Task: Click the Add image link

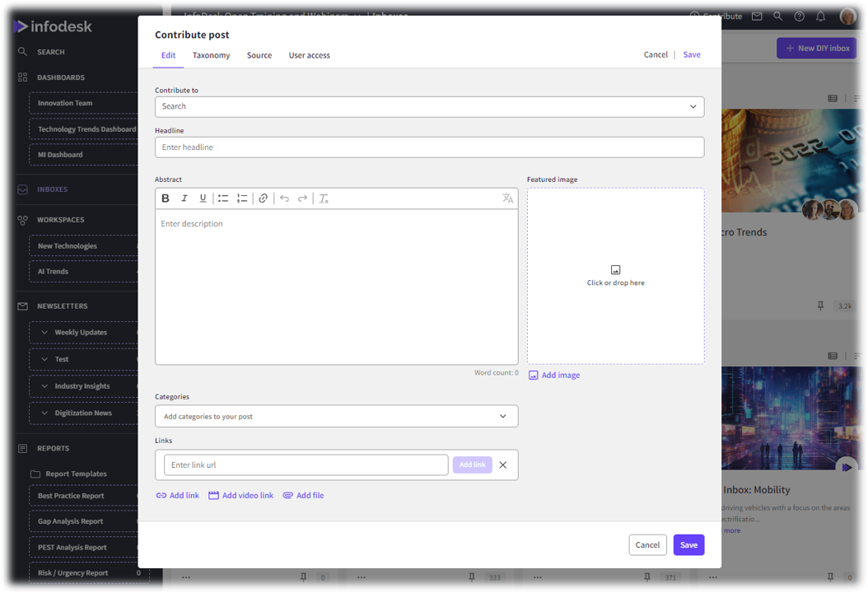Action: [554, 375]
